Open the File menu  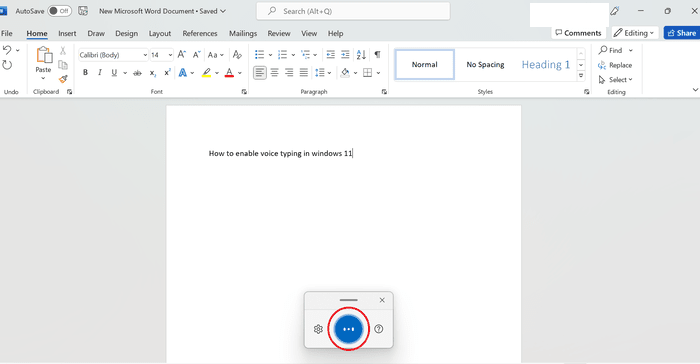(7, 33)
